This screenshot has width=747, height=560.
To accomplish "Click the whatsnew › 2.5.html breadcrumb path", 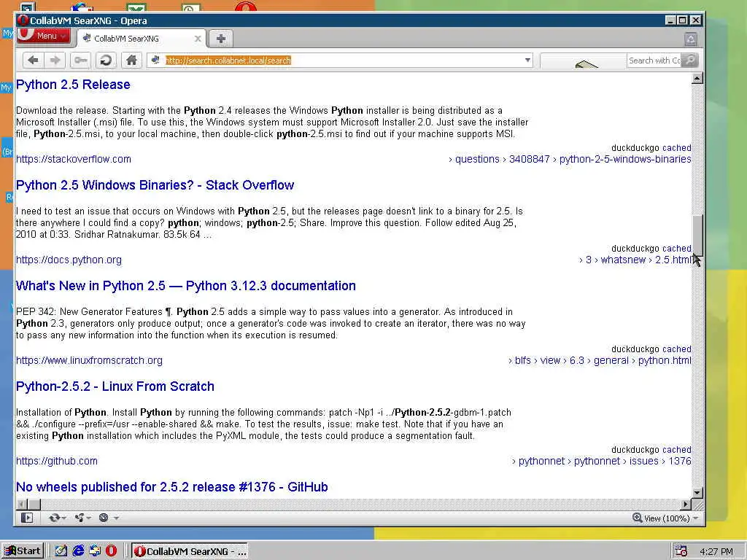I will click(x=646, y=260).
